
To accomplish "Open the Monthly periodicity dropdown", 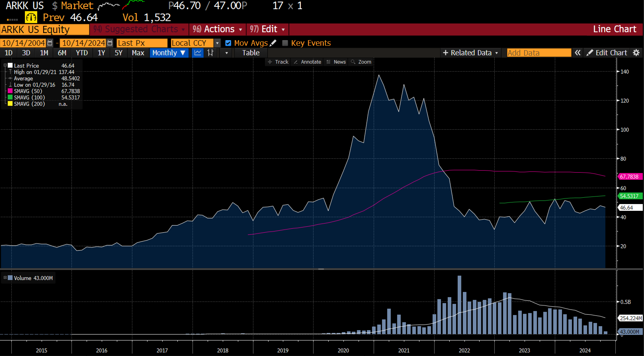I will pyautogui.click(x=169, y=53).
